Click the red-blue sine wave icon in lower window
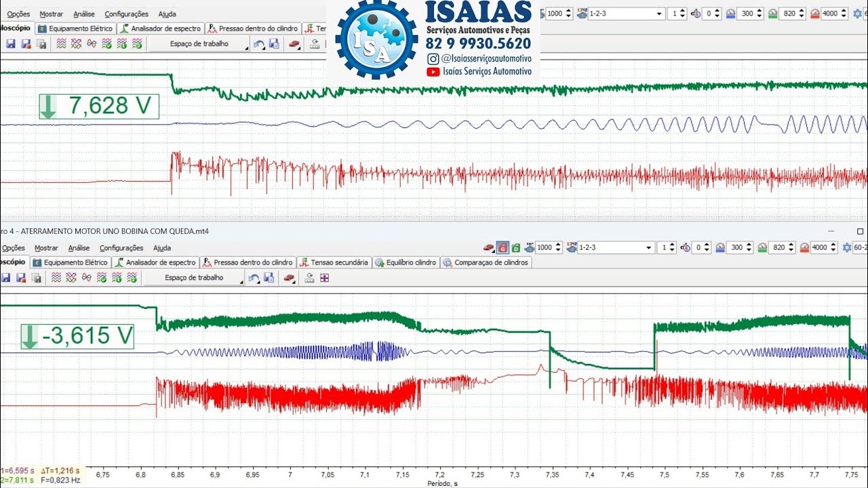This screenshot has height=488, width=868. [86, 277]
